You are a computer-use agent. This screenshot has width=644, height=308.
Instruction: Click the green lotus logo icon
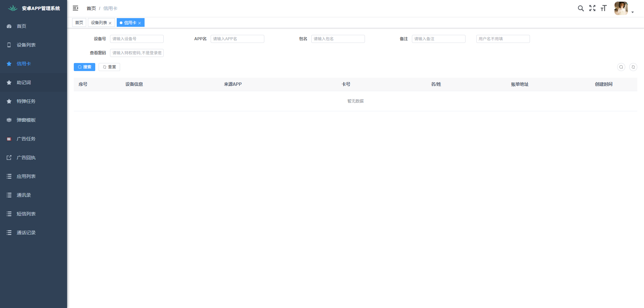tap(13, 8)
